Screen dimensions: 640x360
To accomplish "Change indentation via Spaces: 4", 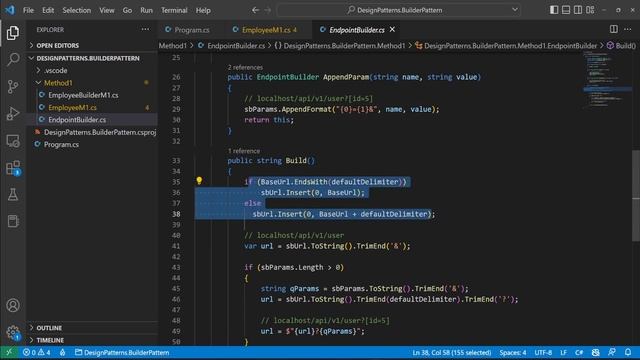I will coord(513,352).
